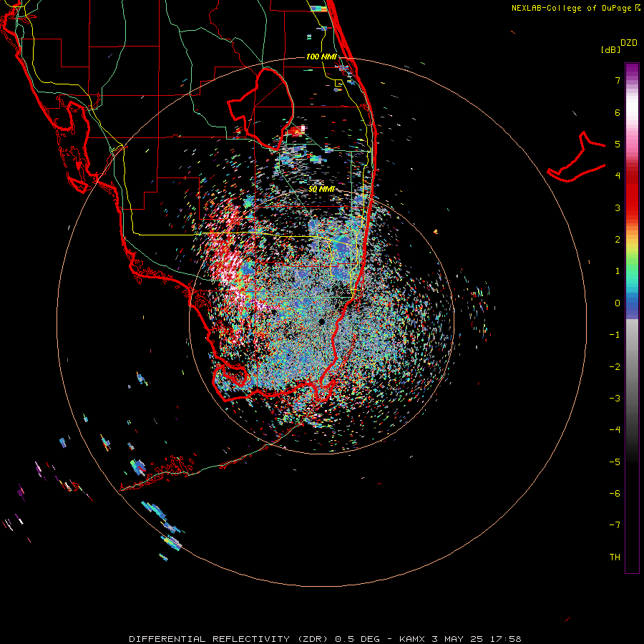Viewport: 644px width, 644px height.
Task: Click the 0 dB label on color scale
Action: click(x=618, y=303)
